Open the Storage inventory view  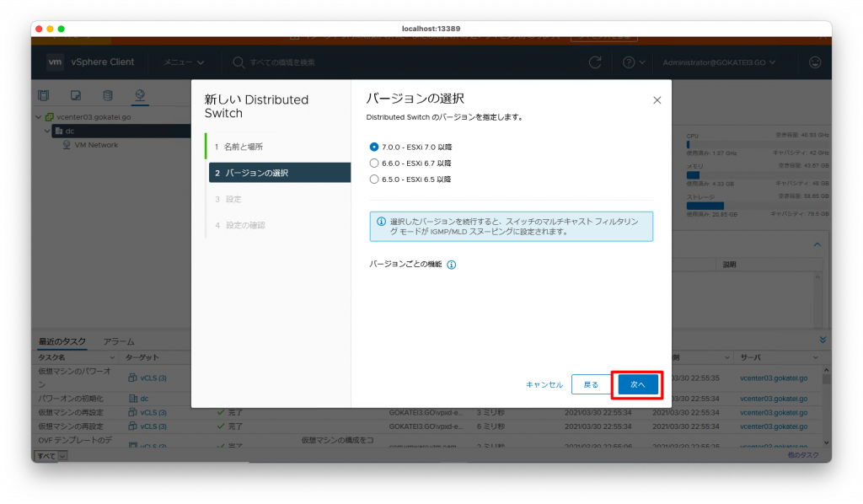point(108,94)
